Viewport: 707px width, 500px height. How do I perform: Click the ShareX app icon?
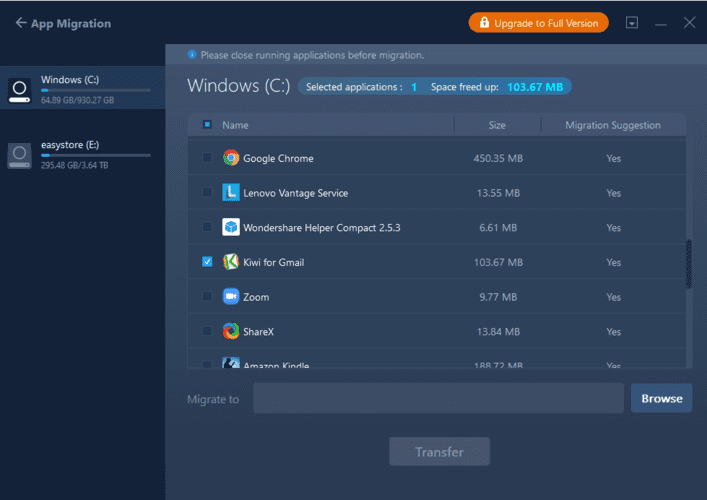tap(231, 331)
